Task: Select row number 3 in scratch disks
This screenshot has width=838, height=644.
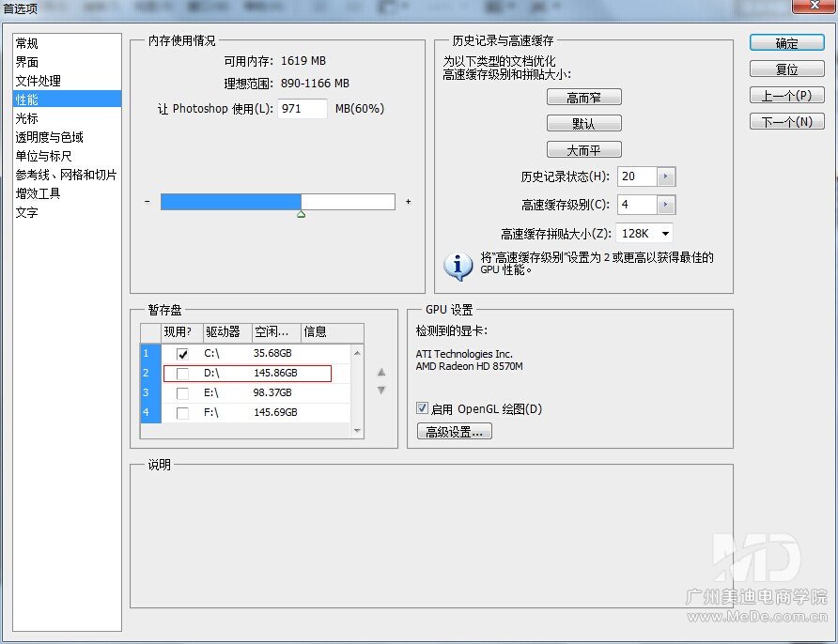Action: tap(150, 393)
